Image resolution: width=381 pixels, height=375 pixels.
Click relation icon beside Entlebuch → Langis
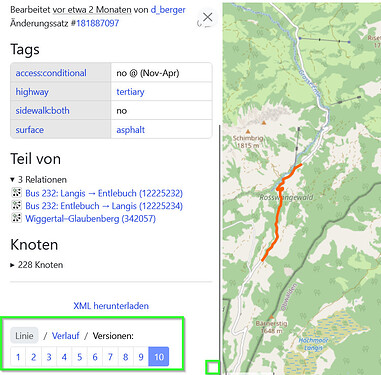[x=17, y=205]
